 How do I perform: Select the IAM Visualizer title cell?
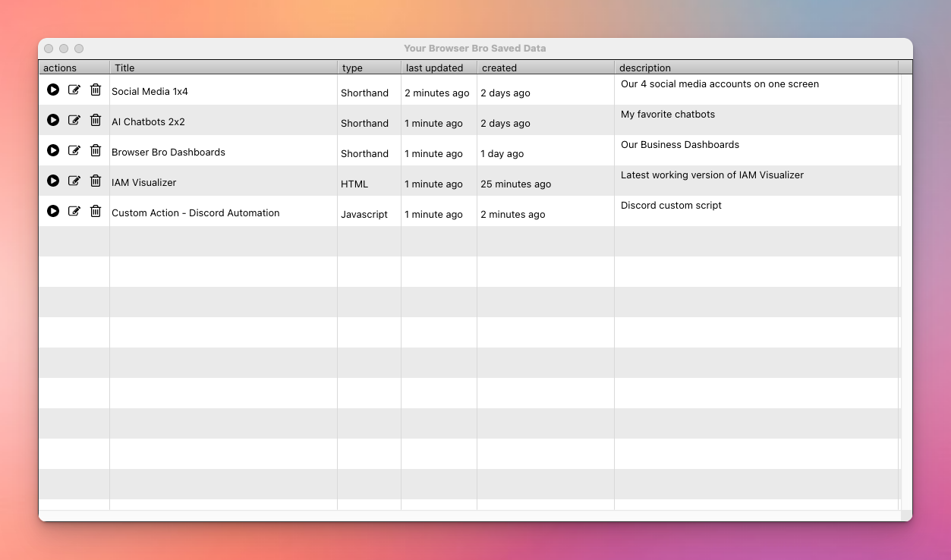point(144,183)
